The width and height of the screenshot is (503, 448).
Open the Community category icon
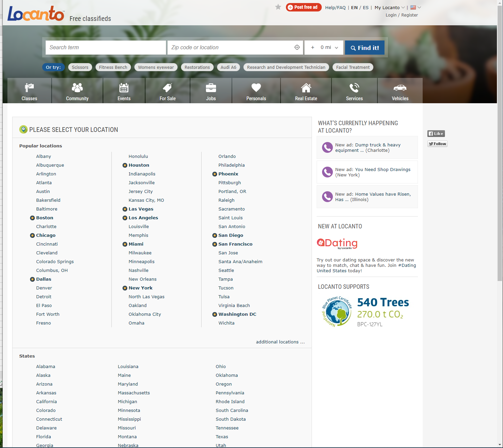tap(77, 88)
